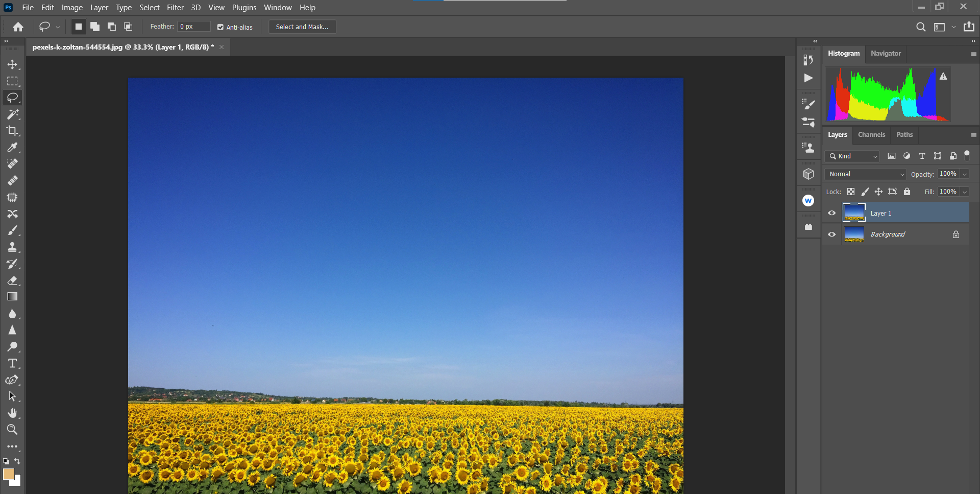Screen dimensions: 980x494
Task: Hide Layer 1 using eye icon
Action: 832,213
